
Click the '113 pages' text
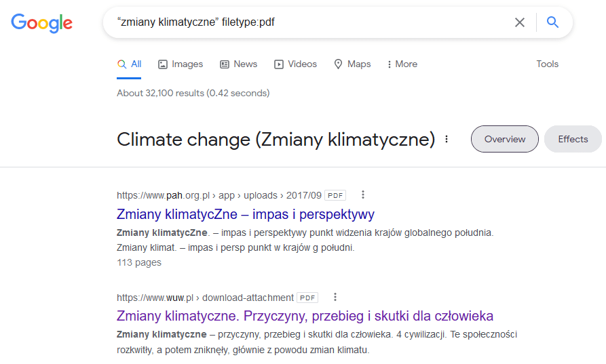pos(139,262)
